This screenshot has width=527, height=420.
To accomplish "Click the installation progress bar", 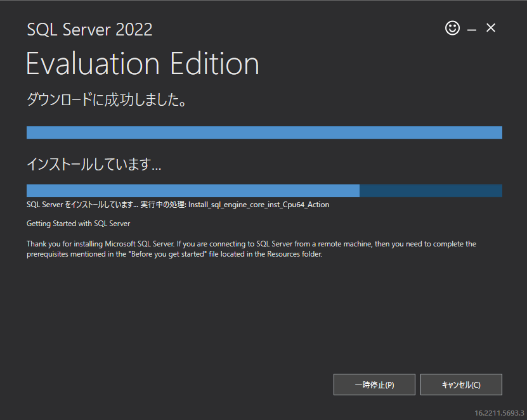I will (264, 190).
